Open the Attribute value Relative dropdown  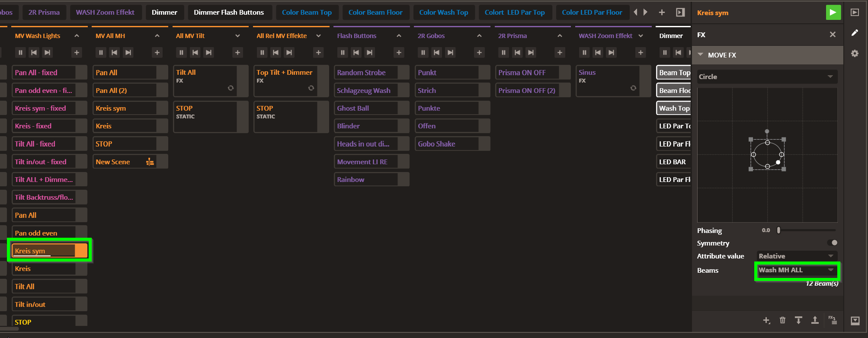tap(797, 256)
